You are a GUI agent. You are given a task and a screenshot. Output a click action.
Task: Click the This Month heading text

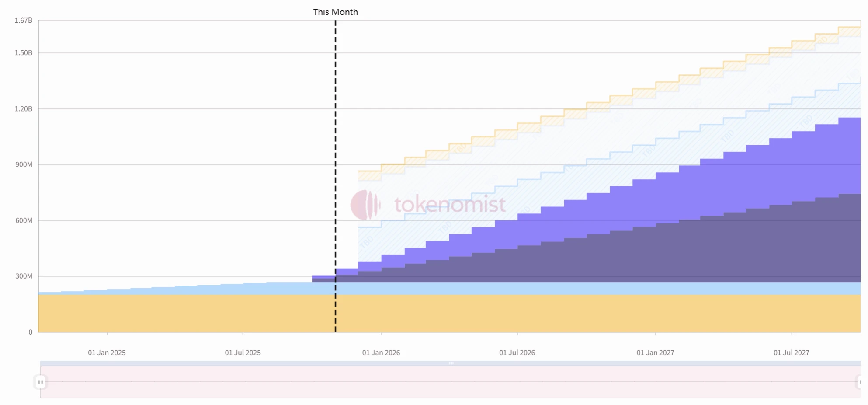(x=336, y=12)
